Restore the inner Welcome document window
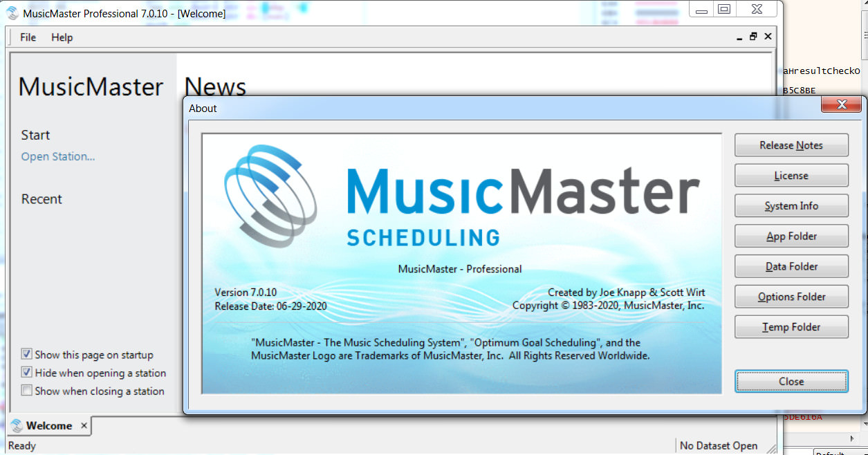 pos(754,37)
